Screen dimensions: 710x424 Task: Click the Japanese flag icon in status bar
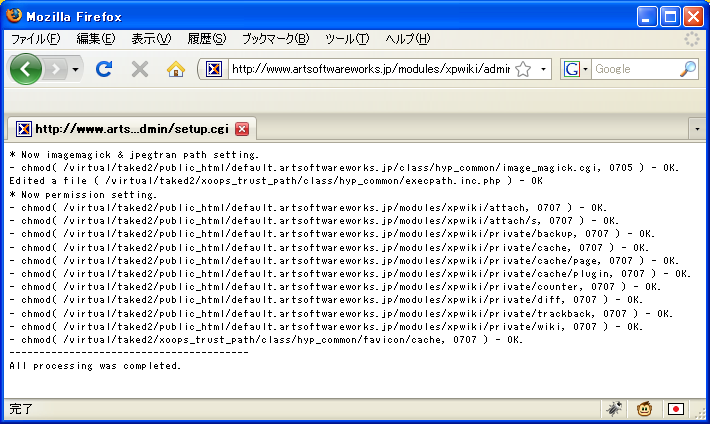[x=676, y=409]
